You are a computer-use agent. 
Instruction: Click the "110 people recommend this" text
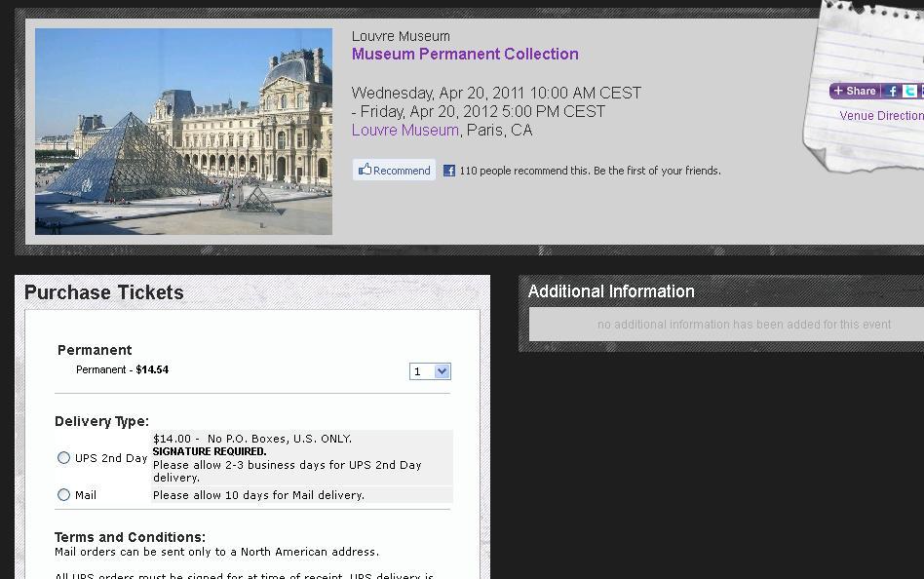[523, 171]
